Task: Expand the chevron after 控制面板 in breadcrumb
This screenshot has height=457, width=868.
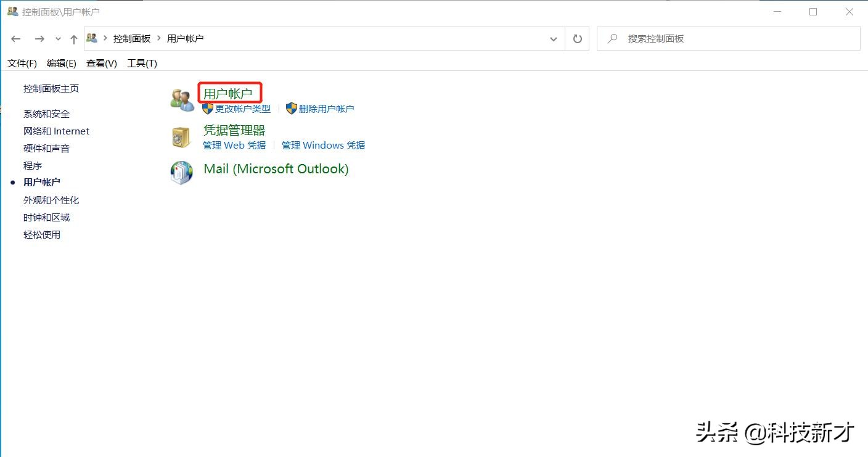Action: 159,38
